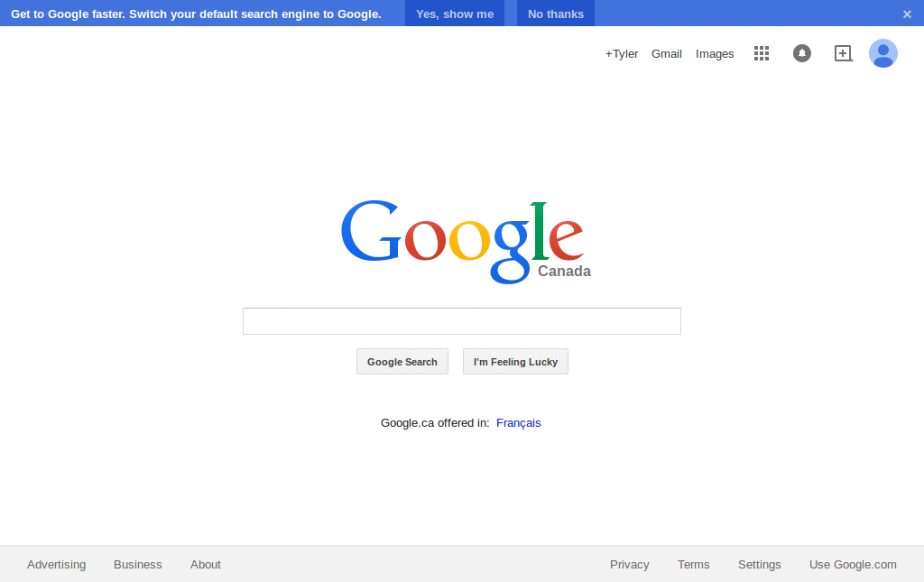
Task: Open the Business footer link
Action: [137, 564]
